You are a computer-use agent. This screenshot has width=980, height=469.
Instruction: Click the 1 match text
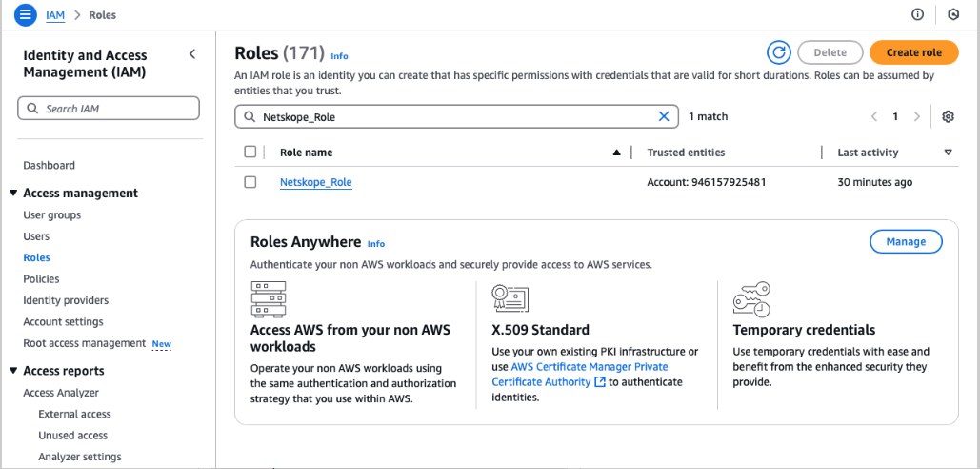click(709, 116)
